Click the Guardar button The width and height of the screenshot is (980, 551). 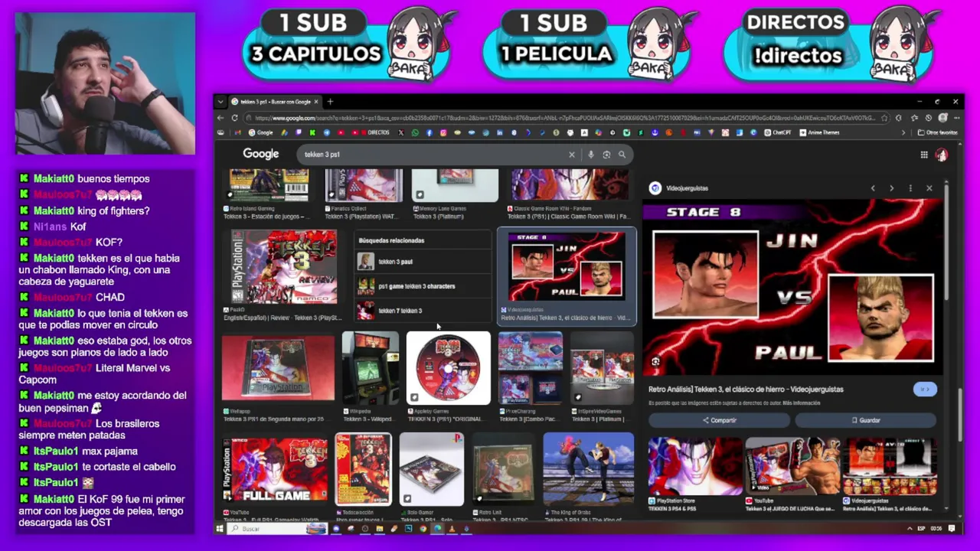coord(866,420)
